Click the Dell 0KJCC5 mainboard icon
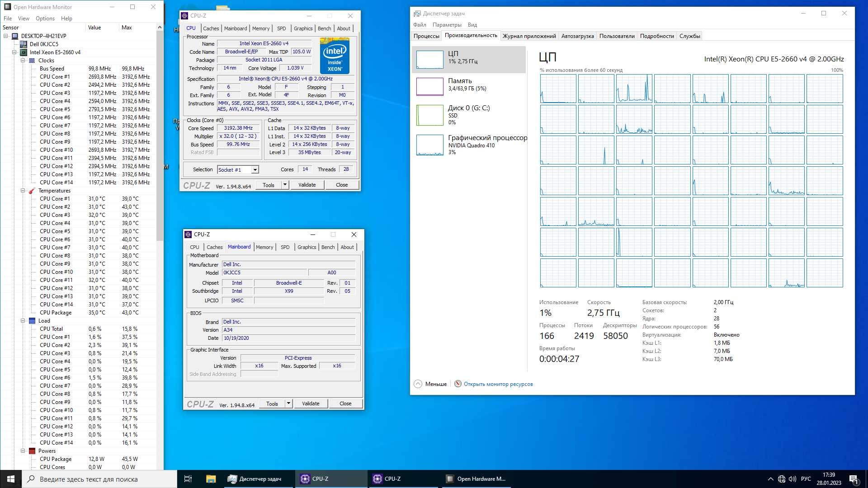Screen dimensions: 868x488 (x=24, y=44)
